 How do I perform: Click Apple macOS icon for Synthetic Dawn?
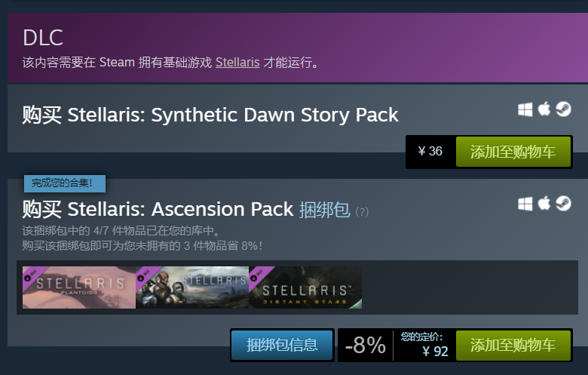pyautogui.click(x=544, y=109)
